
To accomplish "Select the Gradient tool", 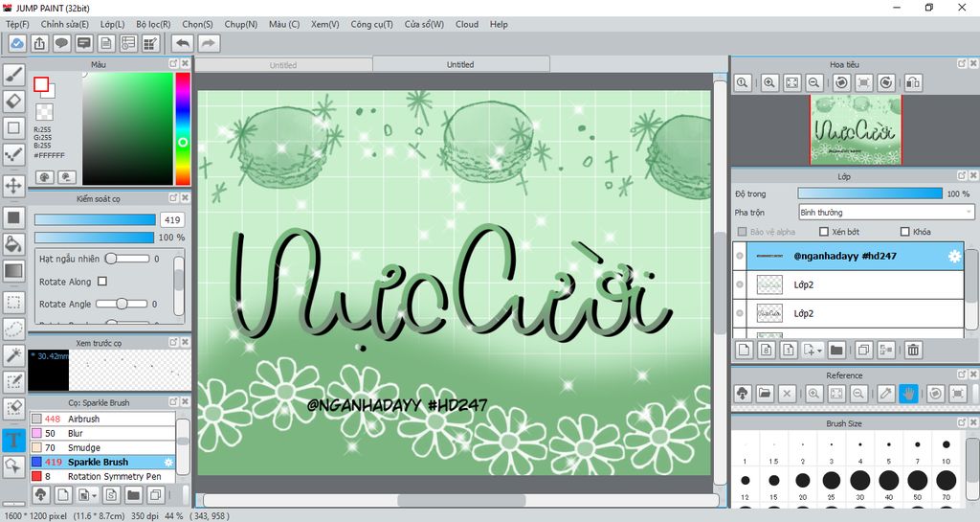I will pos(13,271).
